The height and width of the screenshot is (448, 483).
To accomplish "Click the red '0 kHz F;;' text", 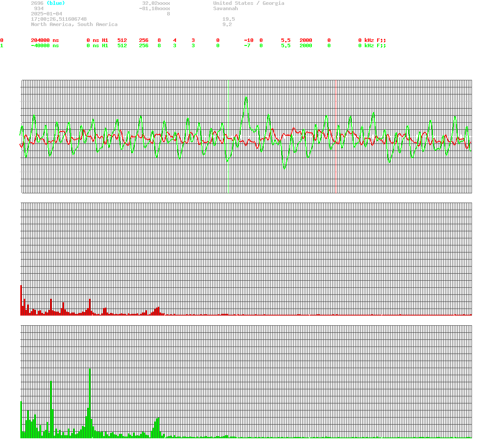I will pyautogui.click(x=372, y=41).
